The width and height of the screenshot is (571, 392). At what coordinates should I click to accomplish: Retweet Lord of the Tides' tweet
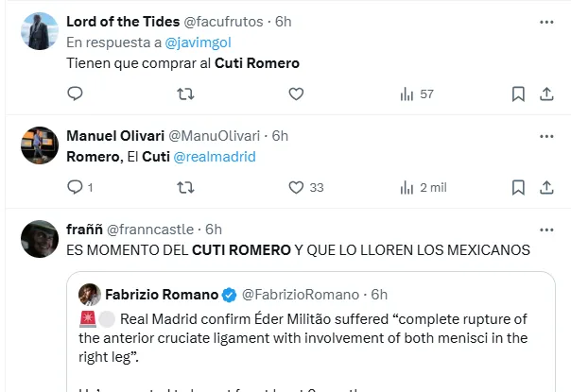click(x=186, y=94)
